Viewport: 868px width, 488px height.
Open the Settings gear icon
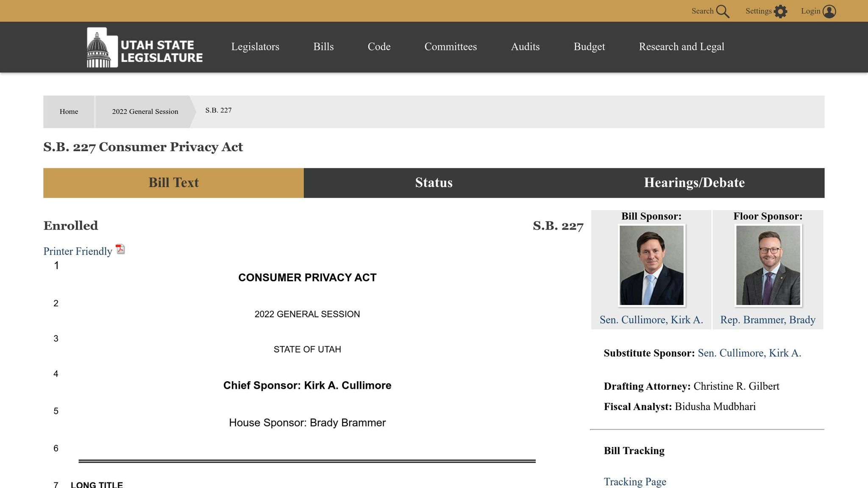(x=780, y=11)
